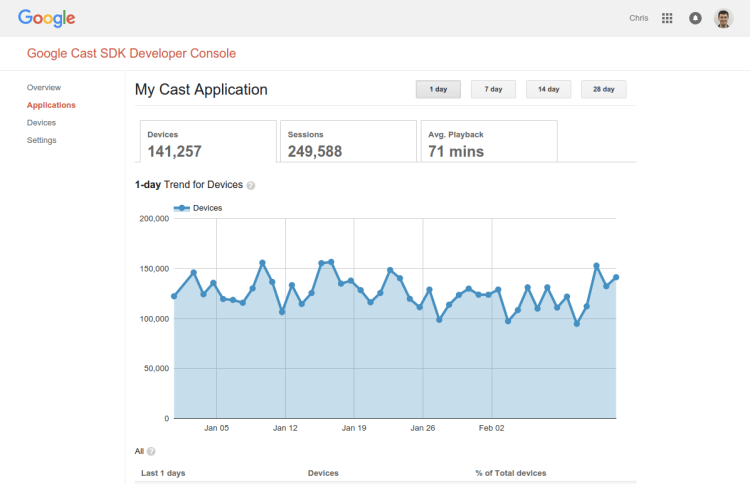Viewport: 750px width, 484px height.
Task: Click the Jan 12 axis label
Action: [285, 428]
